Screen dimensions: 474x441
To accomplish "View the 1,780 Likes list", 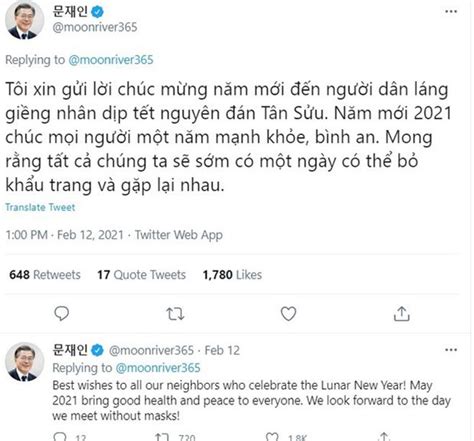I will (x=232, y=275).
